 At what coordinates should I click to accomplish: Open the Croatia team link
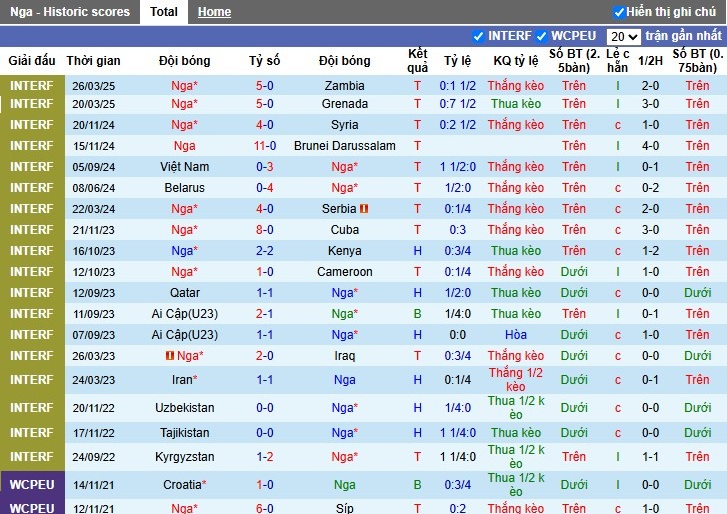pyautogui.click(x=184, y=485)
